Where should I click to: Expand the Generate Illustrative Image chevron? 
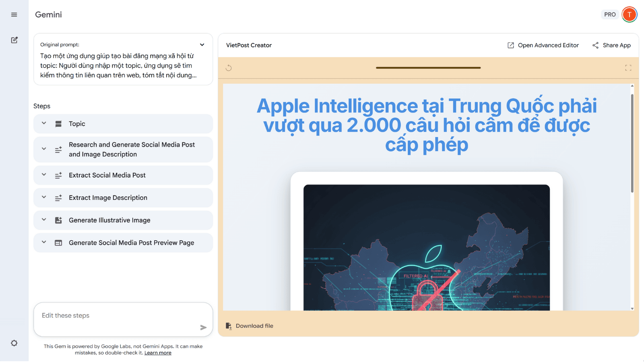(44, 220)
